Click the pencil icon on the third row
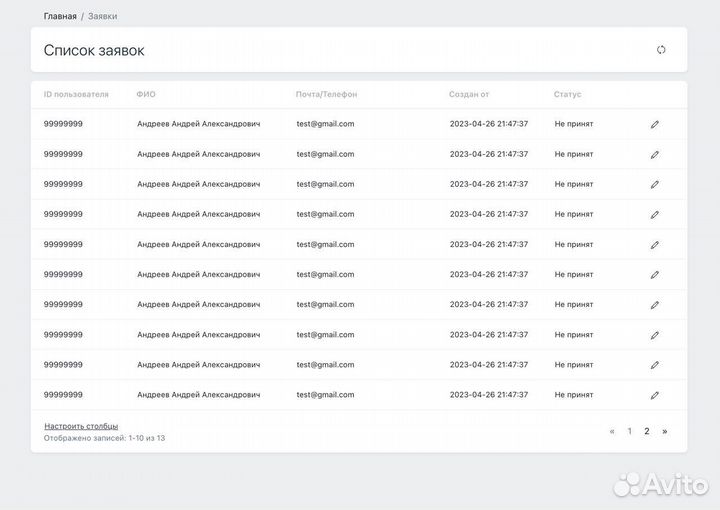720x510 pixels. click(x=655, y=184)
